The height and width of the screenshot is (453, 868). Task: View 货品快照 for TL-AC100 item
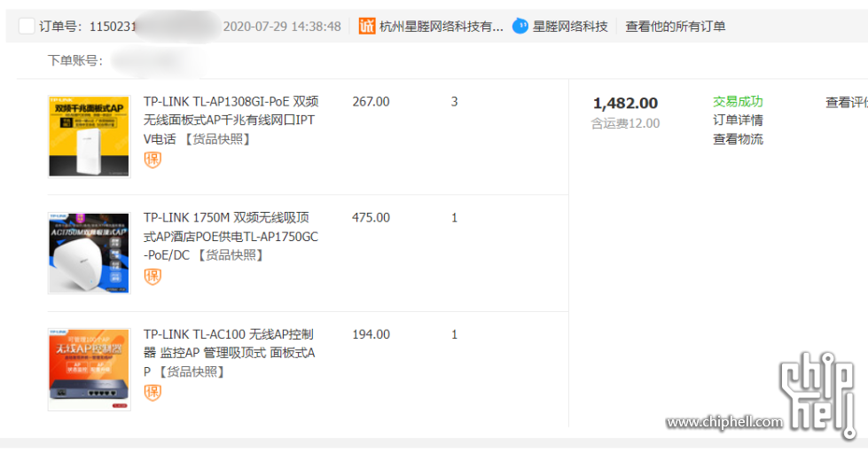coord(192,371)
